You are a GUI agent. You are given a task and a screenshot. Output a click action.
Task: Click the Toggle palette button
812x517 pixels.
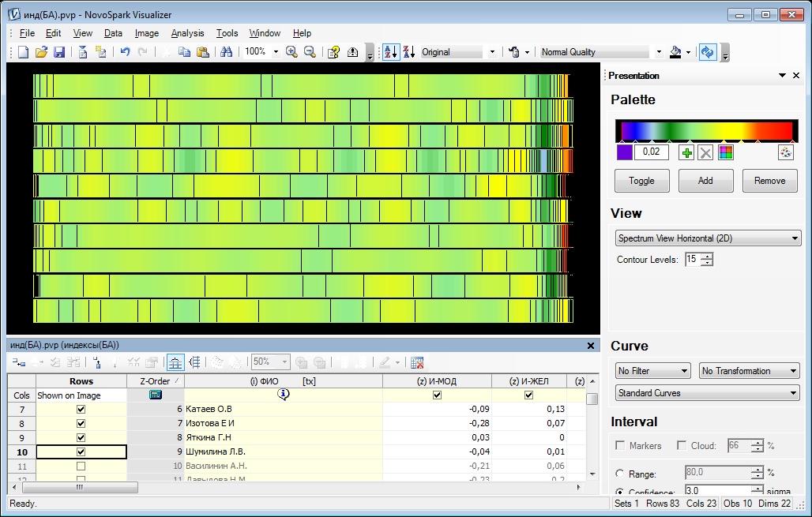point(641,181)
